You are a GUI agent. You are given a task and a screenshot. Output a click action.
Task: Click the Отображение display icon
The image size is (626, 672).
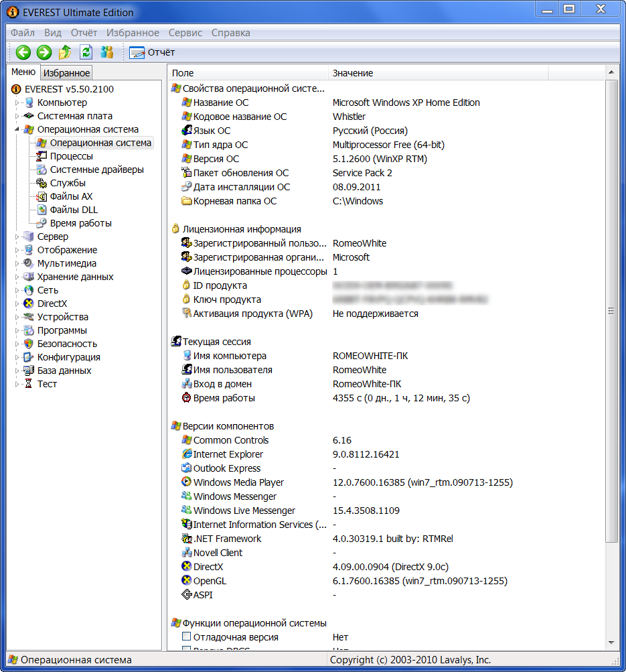coord(29,250)
